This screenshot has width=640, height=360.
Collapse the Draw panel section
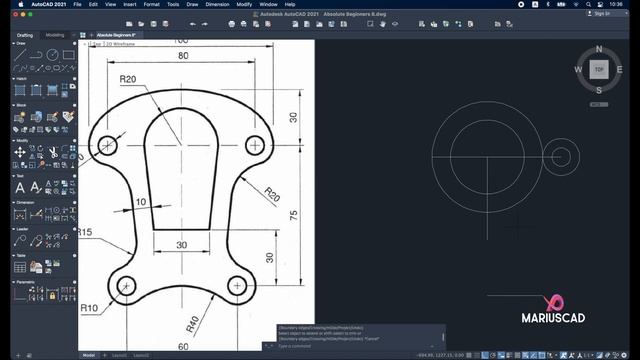tap(13, 43)
